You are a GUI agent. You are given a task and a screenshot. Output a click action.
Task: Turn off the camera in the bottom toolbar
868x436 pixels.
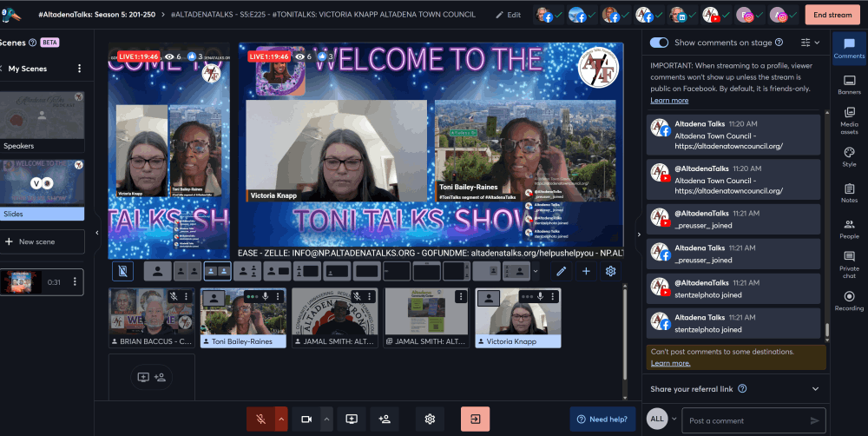[306, 419]
